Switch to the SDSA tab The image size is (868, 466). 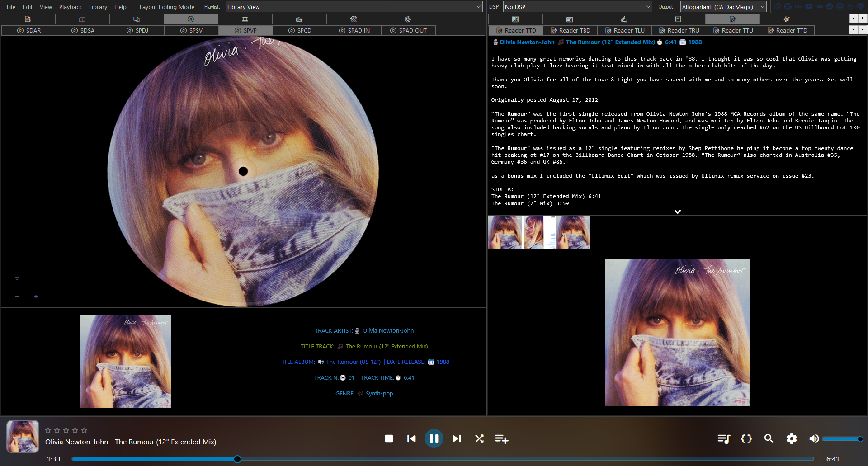(x=83, y=30)
